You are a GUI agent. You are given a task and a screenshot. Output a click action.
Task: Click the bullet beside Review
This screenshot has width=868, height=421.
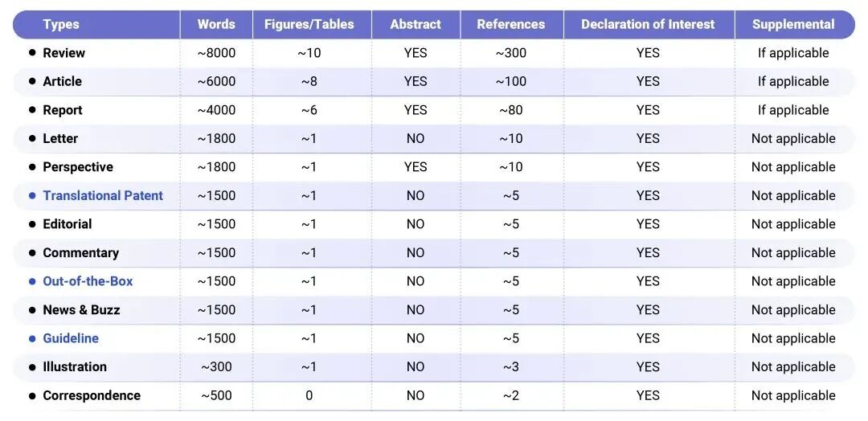tap(32, 53)
